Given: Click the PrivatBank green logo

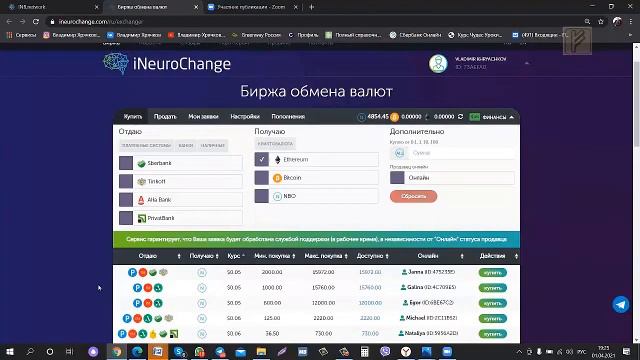Looking at the screenshot, I should 142,218.
